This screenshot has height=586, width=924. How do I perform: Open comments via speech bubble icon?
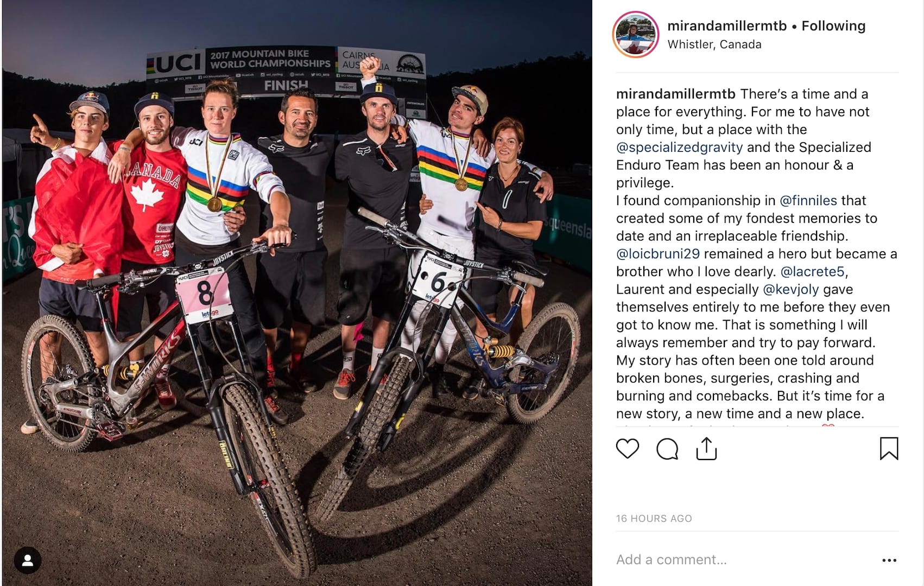[x=667, y=449]
